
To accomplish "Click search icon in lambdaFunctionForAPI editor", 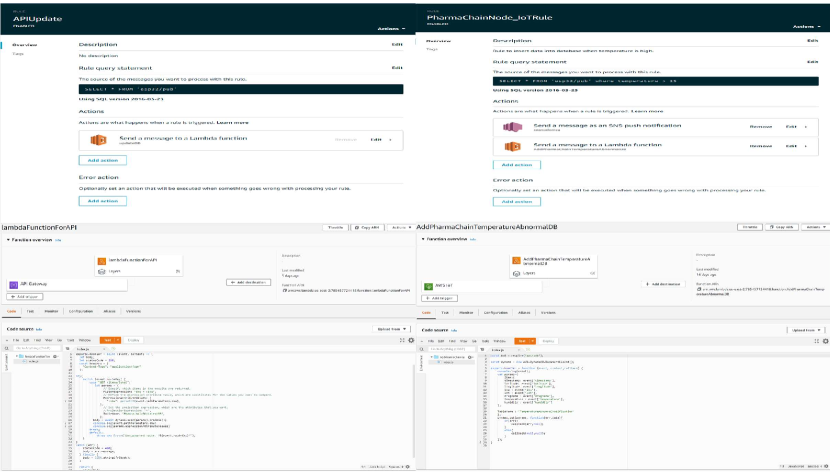I will tap(7, 349).
